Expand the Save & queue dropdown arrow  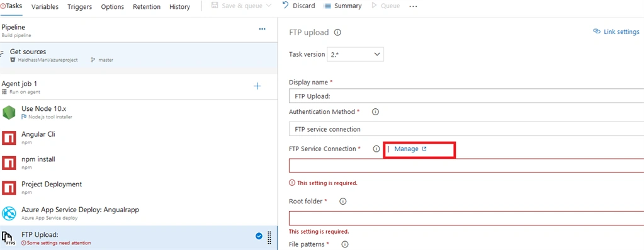click(x=269, y=6)
